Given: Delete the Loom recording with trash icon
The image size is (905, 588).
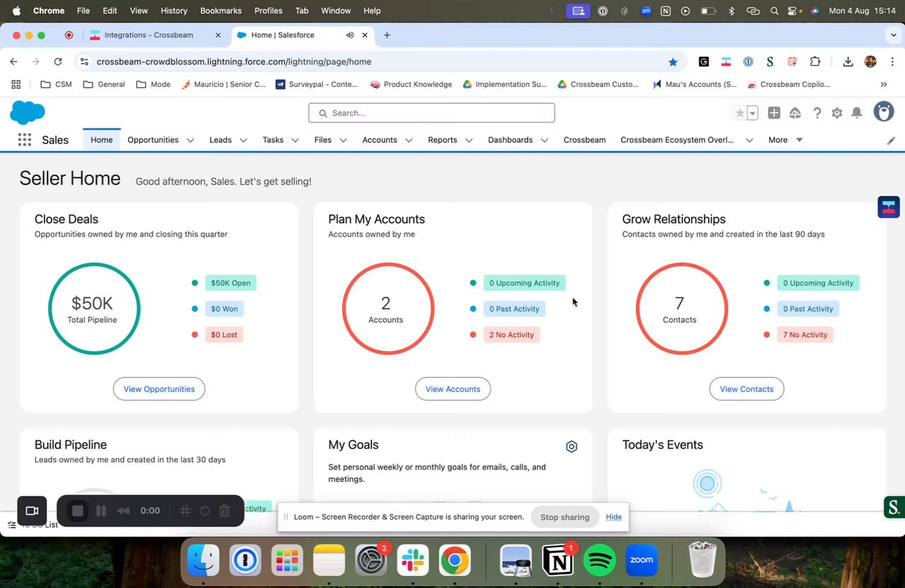Looking at the screenshot, I should pyautogui.click(x=224, y=511).
